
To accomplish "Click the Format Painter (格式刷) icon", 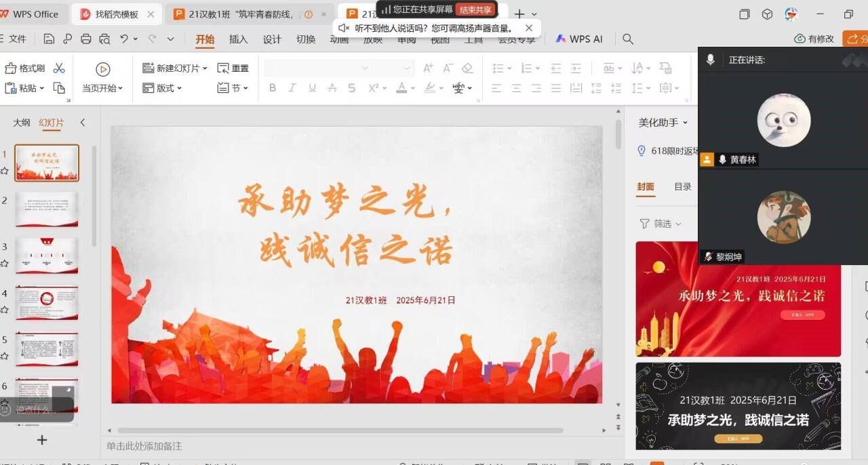I will tap(11, 68).
